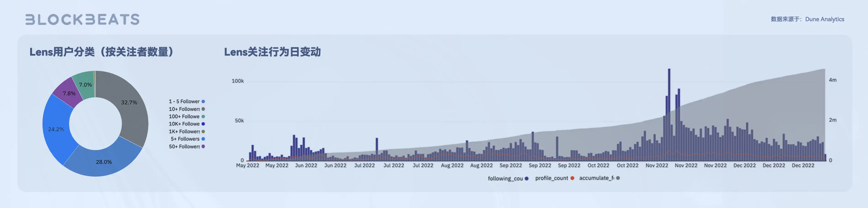Click the Lens用户分类 chart title
Image resolution: width=868 pixels, height=208 pixels.
tap(101, 52)
